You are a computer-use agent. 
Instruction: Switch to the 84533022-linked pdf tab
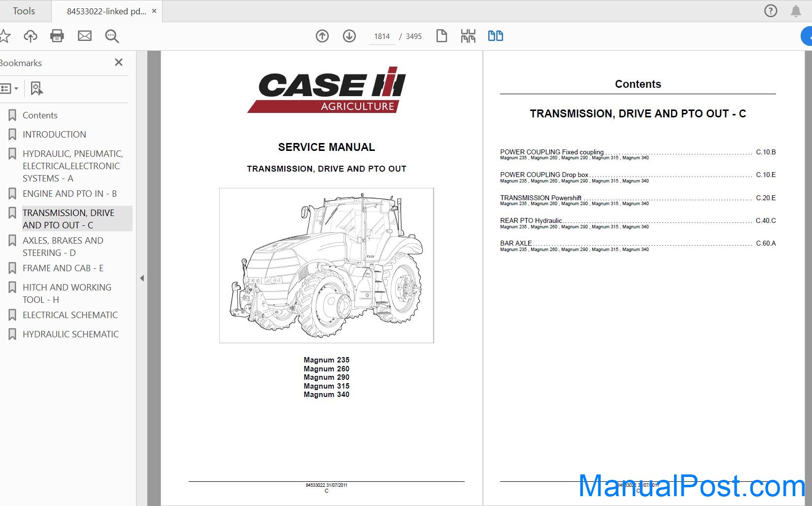pos(106,11)
